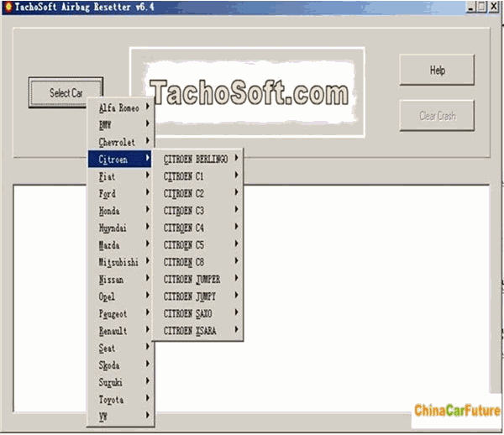This screenshot has height=435, width=504.
Task: Click the TachoSoft app icon in title bar
Action: pos(7,6)
